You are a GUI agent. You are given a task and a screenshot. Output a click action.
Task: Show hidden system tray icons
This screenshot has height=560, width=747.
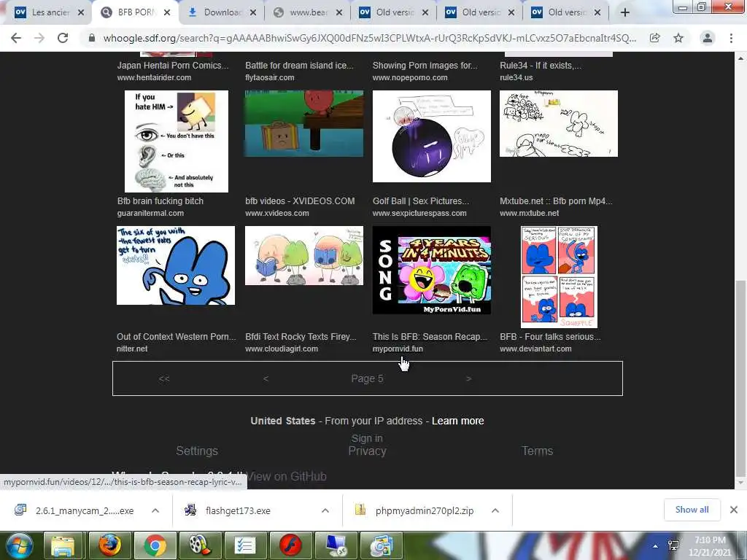tap(656, 546)
